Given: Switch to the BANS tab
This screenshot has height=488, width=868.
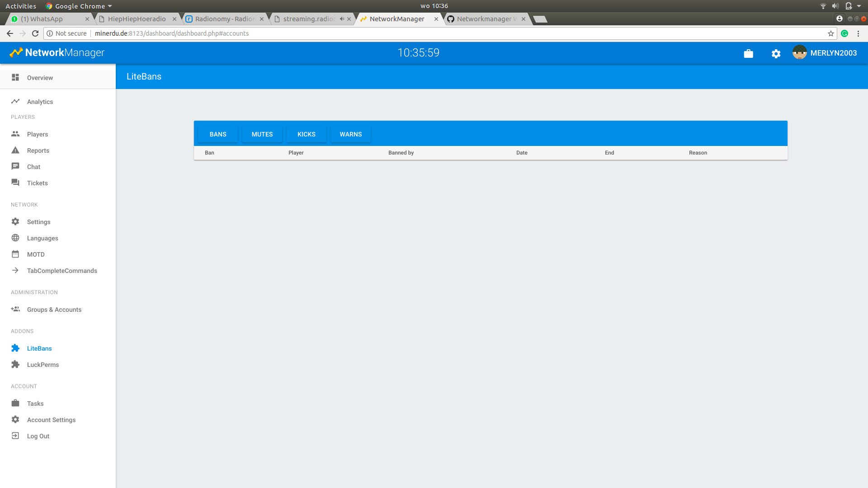Looking at the screenshot, I should pyautogui.click(x=218, y=134).
